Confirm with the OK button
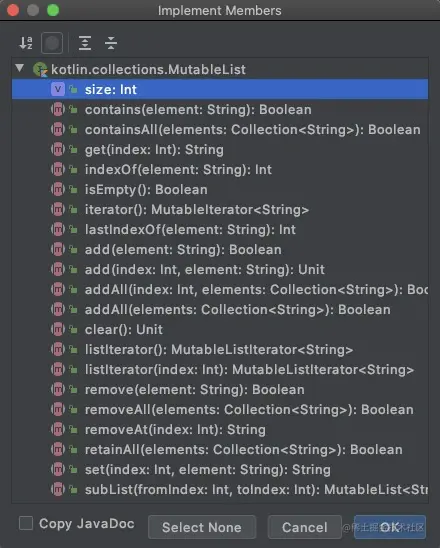Screen dimensions: 440x548 pos(390,527)
